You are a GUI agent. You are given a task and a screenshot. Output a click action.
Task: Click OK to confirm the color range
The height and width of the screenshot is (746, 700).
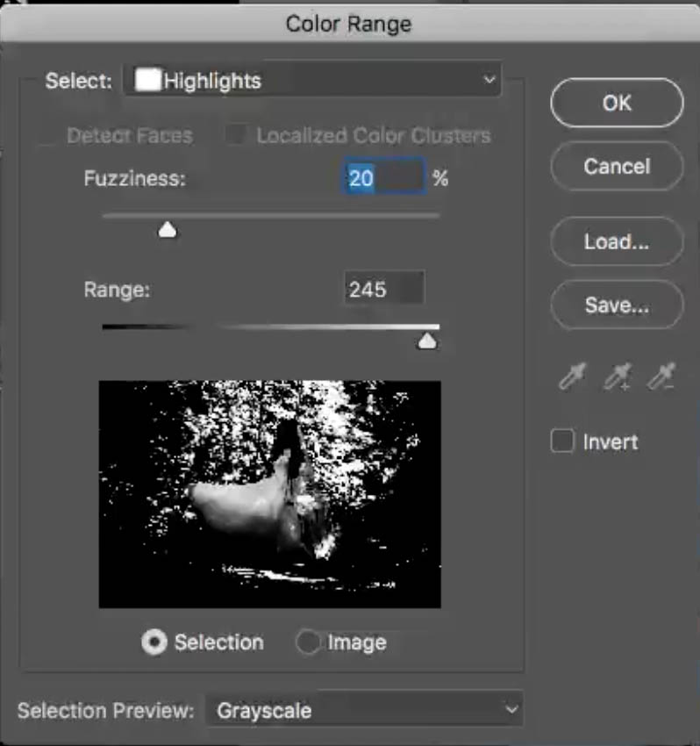pos(616,103)
